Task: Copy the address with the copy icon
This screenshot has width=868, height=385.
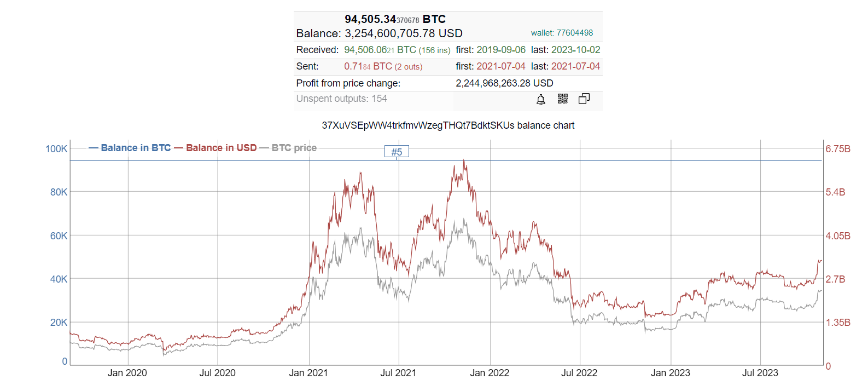Action: click(584, 99)
